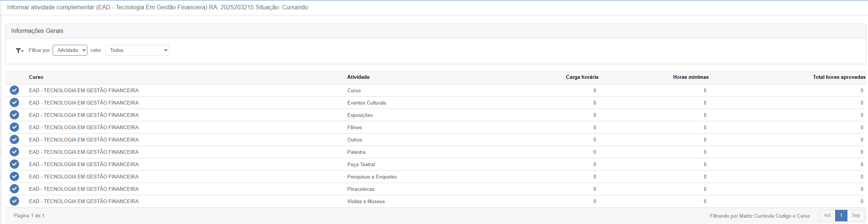Click the check icon for Palestra row
This screenshot has height=224, width=868.
coord(14,152)
